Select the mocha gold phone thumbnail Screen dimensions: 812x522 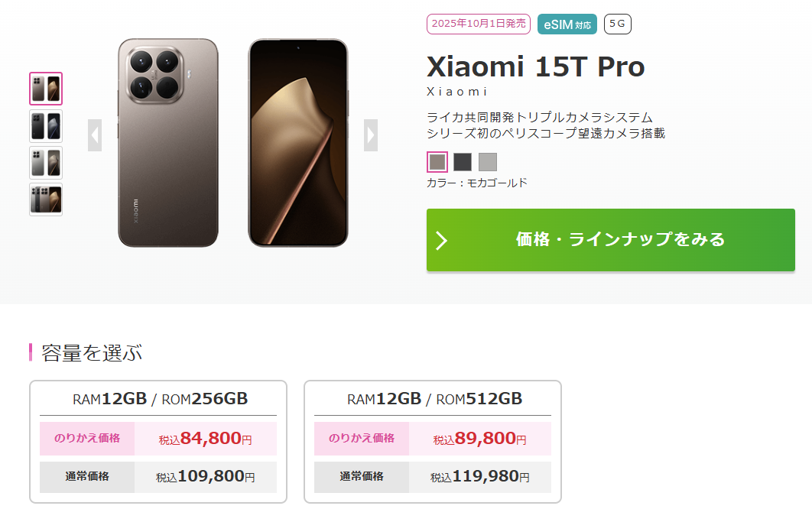pos(46,89)
